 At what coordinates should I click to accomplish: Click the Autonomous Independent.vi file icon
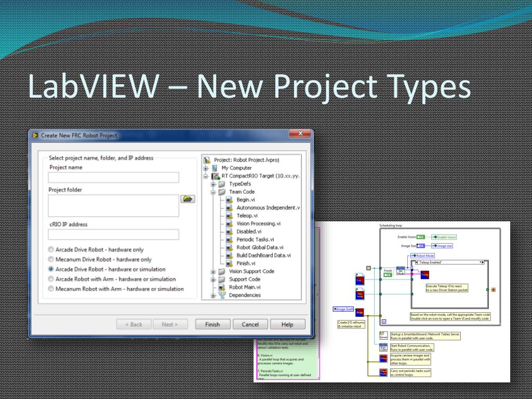click(229, 208)
